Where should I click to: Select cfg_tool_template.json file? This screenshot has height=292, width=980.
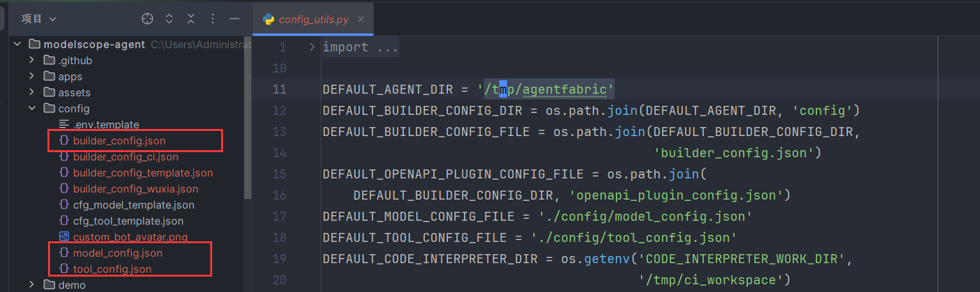[x=128, y=221]
